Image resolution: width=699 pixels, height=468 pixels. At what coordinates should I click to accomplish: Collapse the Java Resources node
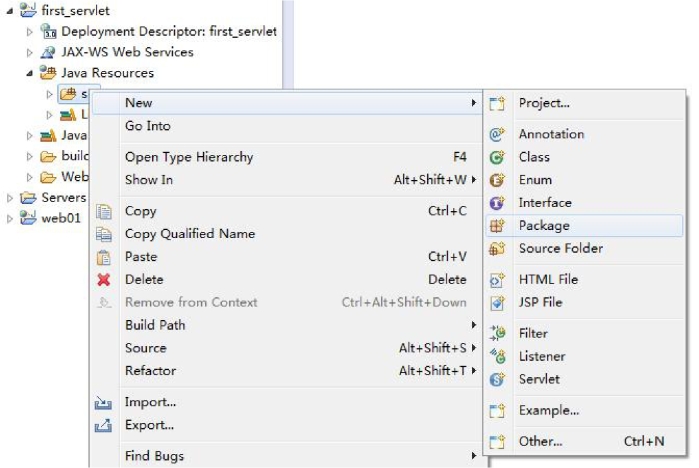[x=29, y=73]
